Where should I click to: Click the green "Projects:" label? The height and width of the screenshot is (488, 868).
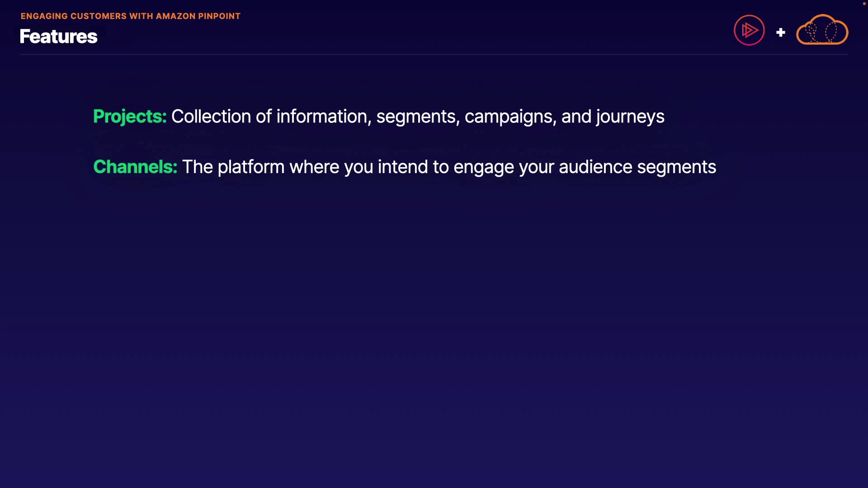pos(130,117)
